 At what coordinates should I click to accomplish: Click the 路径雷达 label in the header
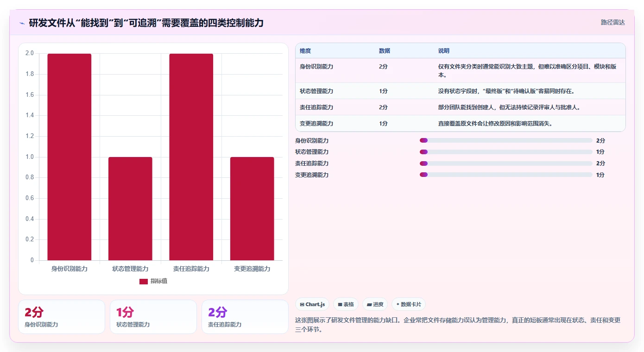(x=612, y=22)
